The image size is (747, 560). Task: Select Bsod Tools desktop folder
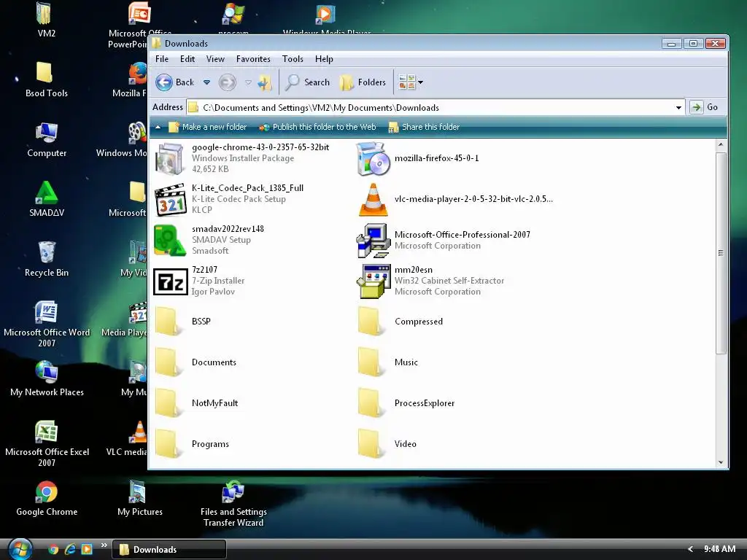46,79
